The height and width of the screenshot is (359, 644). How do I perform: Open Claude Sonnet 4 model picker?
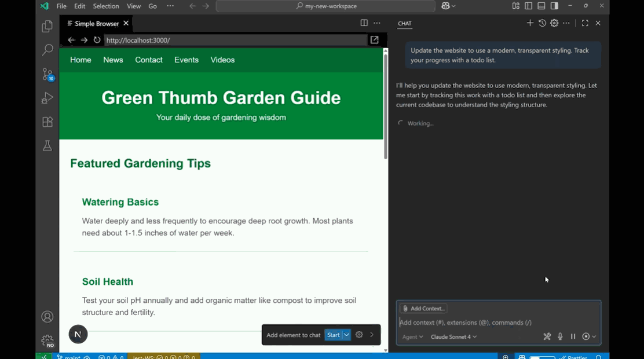click(453, 337)
